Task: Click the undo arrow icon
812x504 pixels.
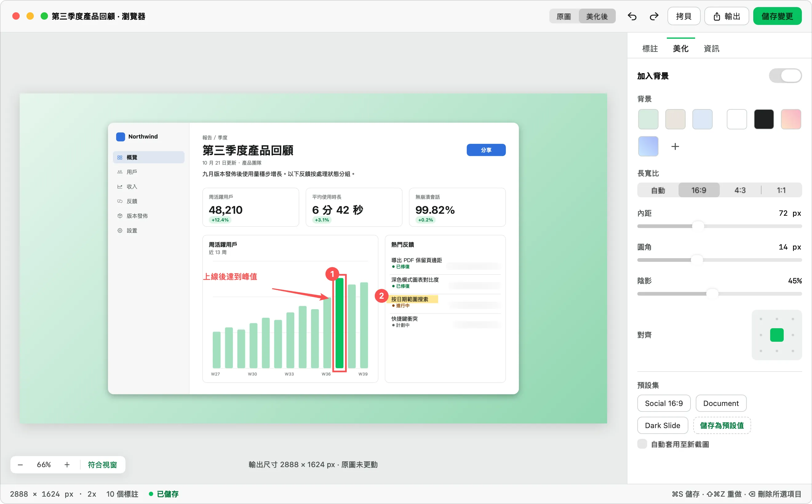Action: [632, 16]
